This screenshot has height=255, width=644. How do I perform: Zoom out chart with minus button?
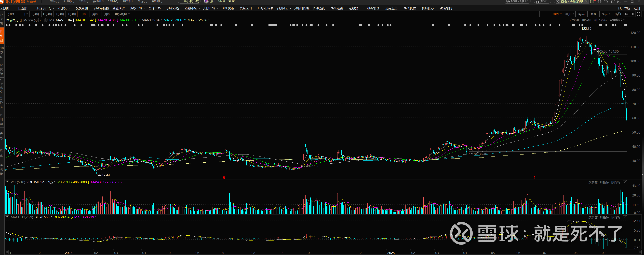[x=548, y=14]
